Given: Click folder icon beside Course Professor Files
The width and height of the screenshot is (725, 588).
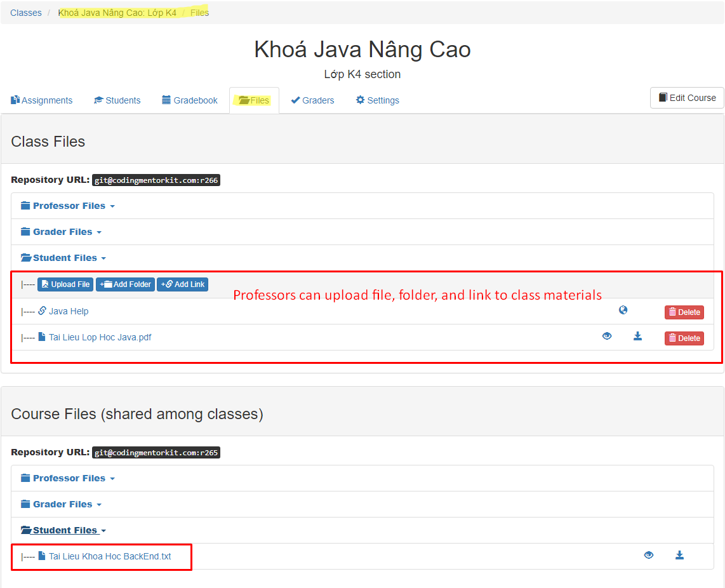Looking at the screenshot, I should 25,478.
